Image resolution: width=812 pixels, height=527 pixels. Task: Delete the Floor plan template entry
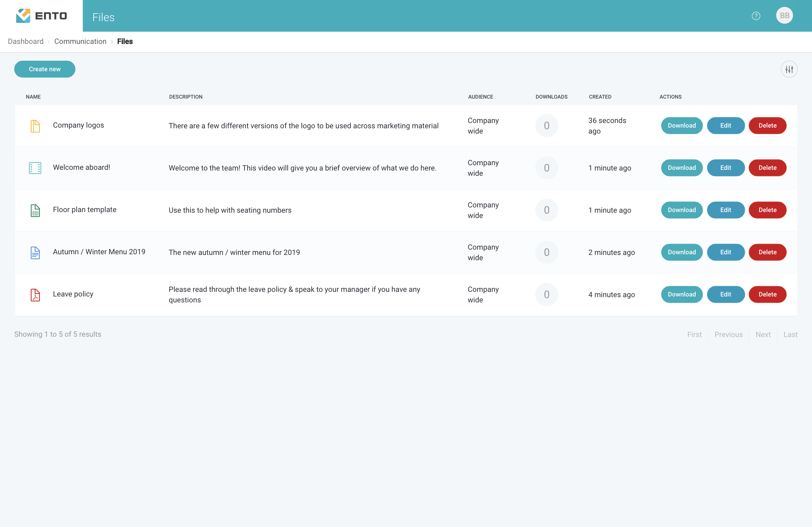767,210
